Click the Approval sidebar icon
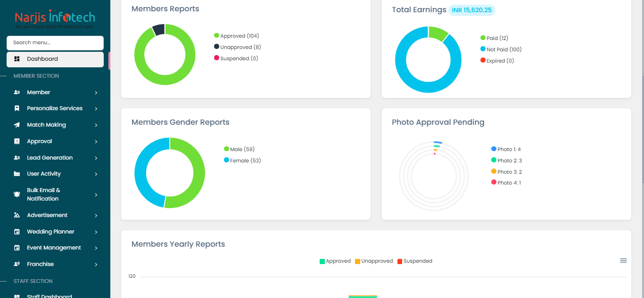This screenshot has height=298, width=644. (17, 141)
